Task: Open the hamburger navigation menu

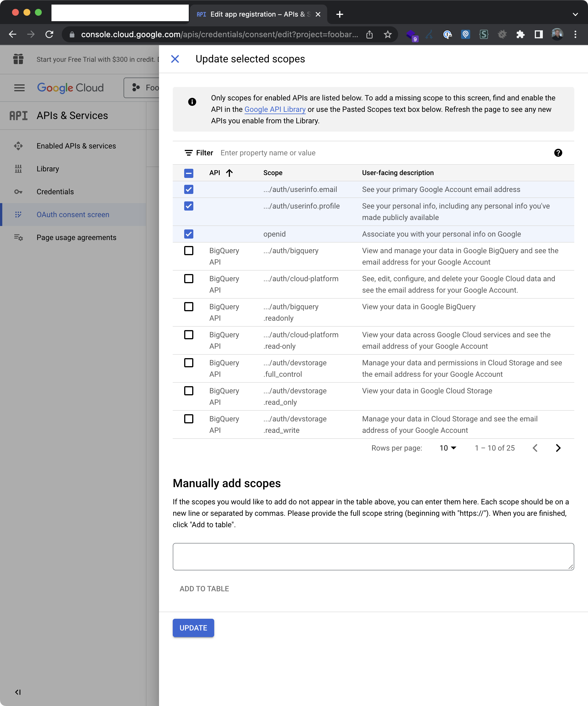Action: coord(19,88)
